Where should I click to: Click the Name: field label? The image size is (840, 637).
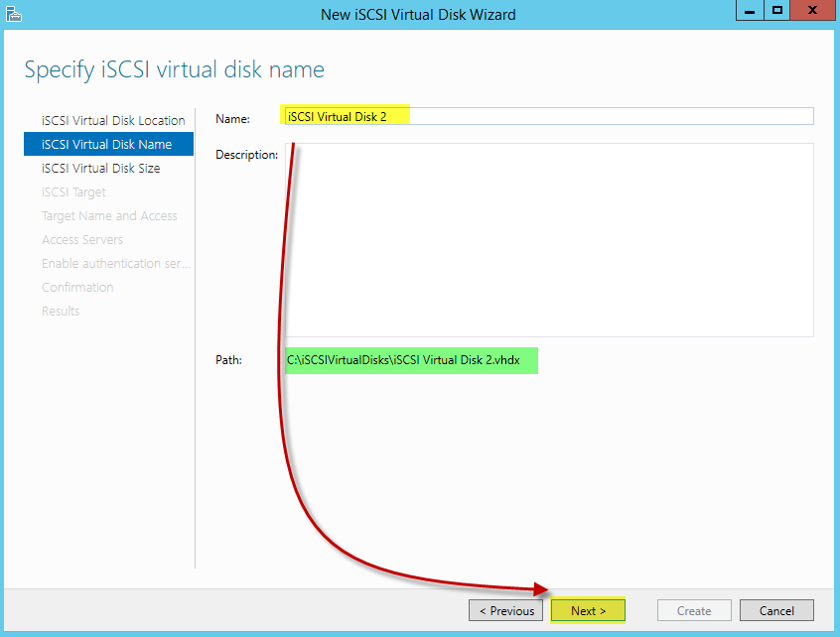232,119
